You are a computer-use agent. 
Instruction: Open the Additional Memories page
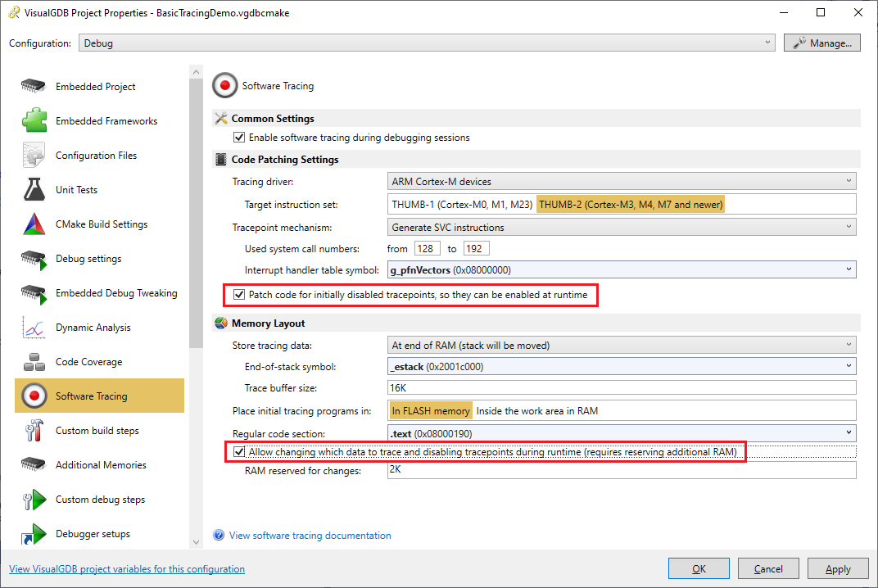pyautogui.click(x=100, y=465)
